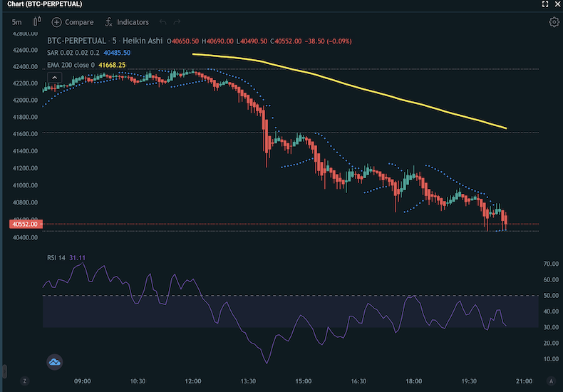Toggle auto scale A button
The height and width of the screenshot is (392, 563).
(x=551, y=381)
